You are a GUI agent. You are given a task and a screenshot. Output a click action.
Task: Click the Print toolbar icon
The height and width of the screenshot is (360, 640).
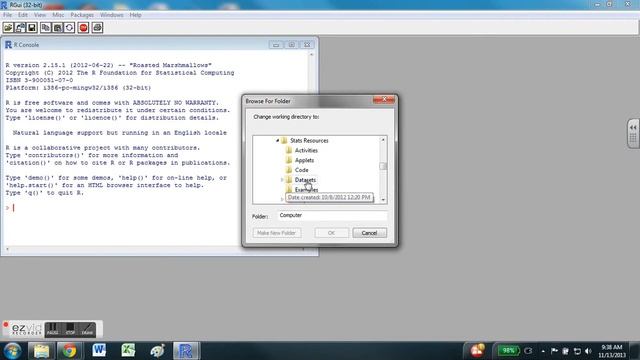(97, 28)
